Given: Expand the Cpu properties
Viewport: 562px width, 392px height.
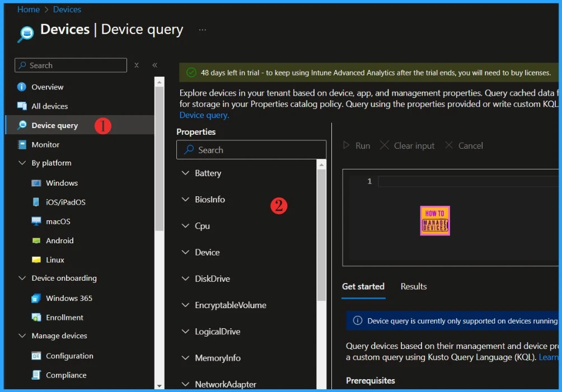Looking at the screenshot, I should (185, 226).
